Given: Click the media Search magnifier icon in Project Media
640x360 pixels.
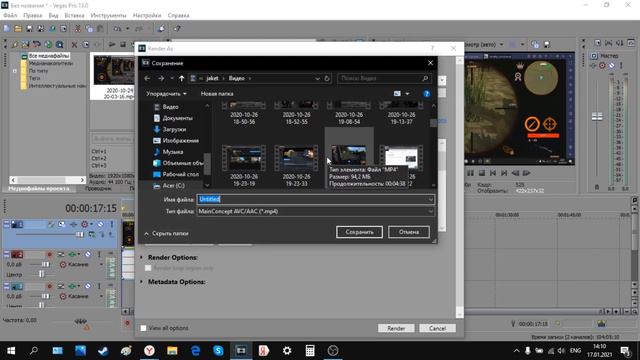Looking at the screenshot, I should coord(60,44).
